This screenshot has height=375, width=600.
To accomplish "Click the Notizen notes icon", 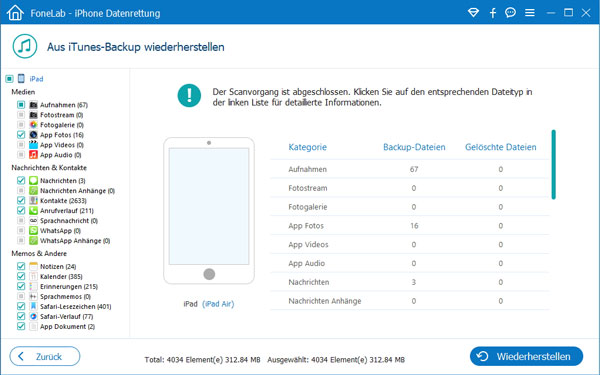I will coord(33,266).
